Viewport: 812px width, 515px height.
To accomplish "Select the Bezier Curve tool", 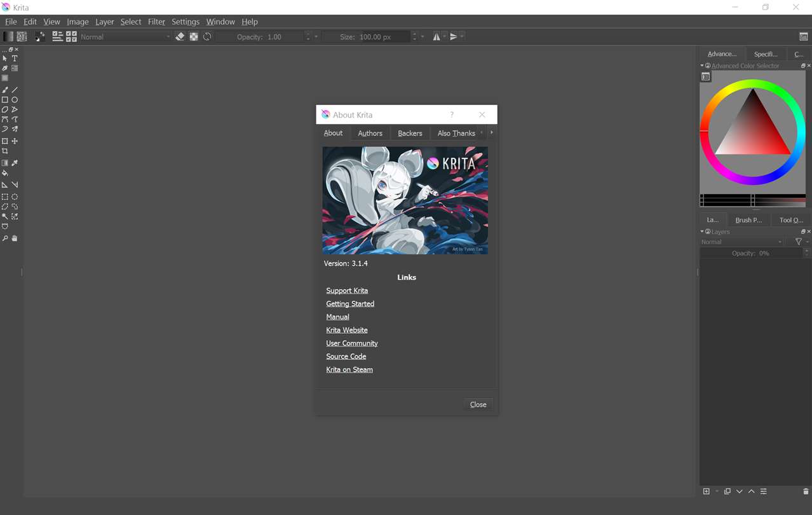I will click(5, 119).
